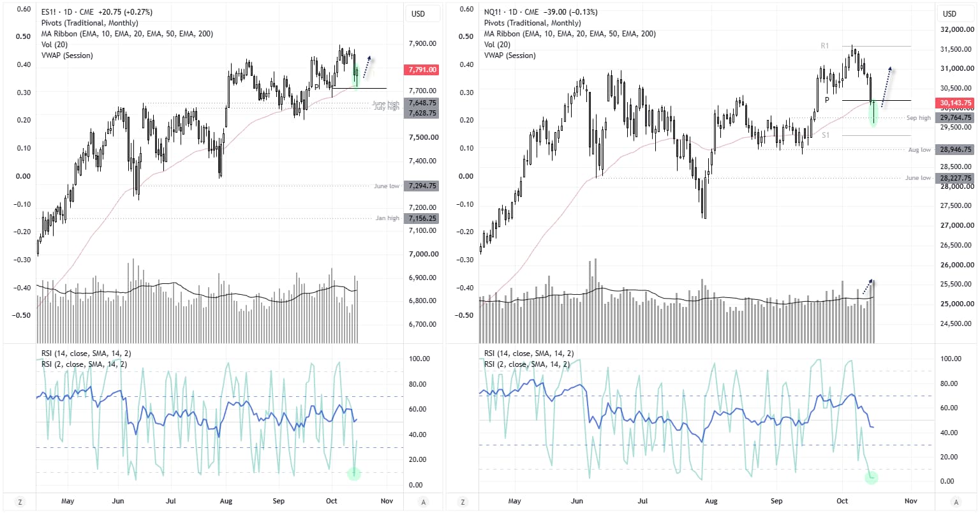The width and height of the screenshot is (980, 513).
Task: Click the R1 pivot label in the NQ1! chart
Action: tap(825, 46)
